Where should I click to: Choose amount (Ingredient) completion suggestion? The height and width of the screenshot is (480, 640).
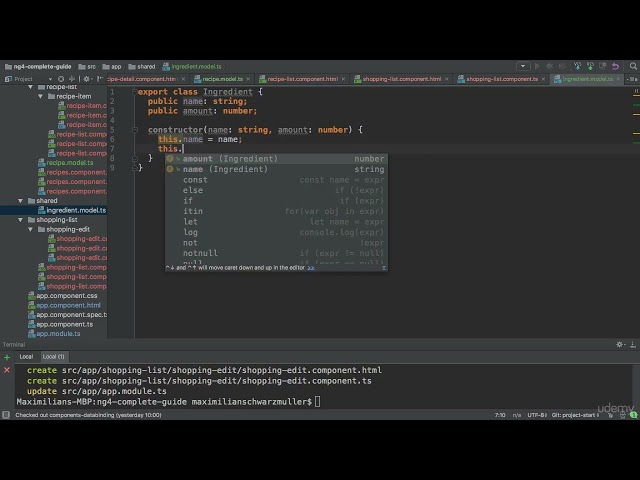coord(276,159)
